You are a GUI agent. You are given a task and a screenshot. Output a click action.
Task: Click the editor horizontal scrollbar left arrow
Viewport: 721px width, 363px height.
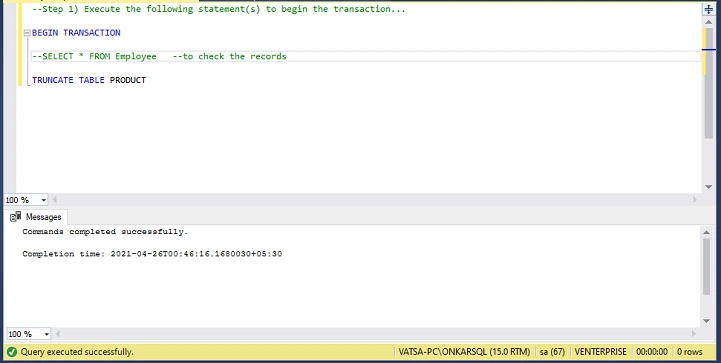tap(55, 200)
